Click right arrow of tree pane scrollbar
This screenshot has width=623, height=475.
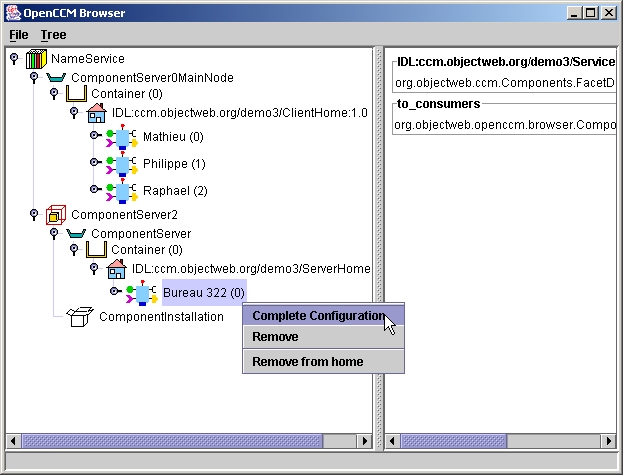pos(364,441)
